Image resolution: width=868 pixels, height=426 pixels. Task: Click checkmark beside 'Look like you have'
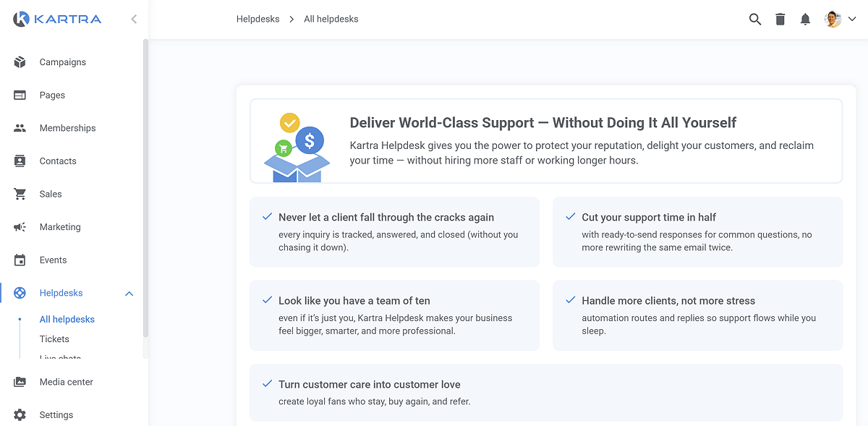pos(267,300)
